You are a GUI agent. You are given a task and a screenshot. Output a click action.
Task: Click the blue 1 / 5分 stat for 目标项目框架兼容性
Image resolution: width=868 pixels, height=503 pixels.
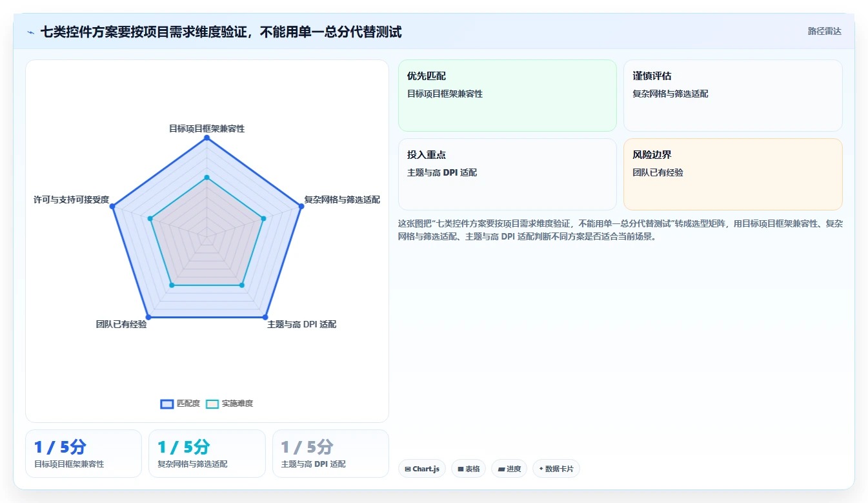pos(60,447)
